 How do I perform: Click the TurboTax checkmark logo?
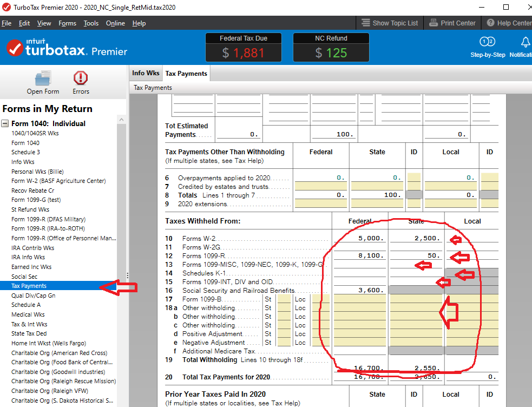[x=15, y=48]
